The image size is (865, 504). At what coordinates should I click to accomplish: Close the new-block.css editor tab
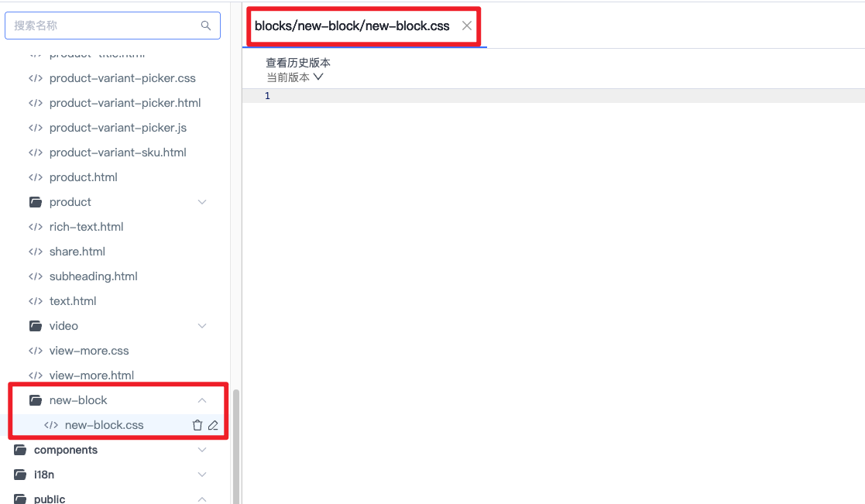467,26
